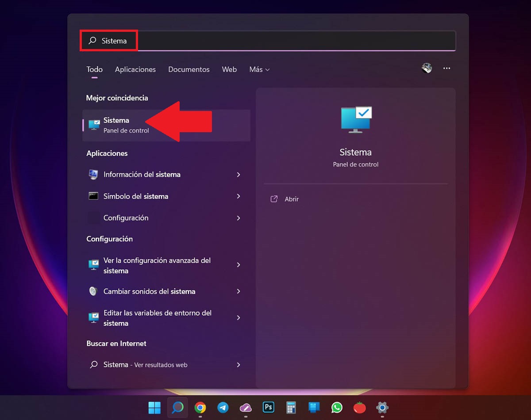
Task: Open Settings gear in the taskbar
Action: click(382, 408)
